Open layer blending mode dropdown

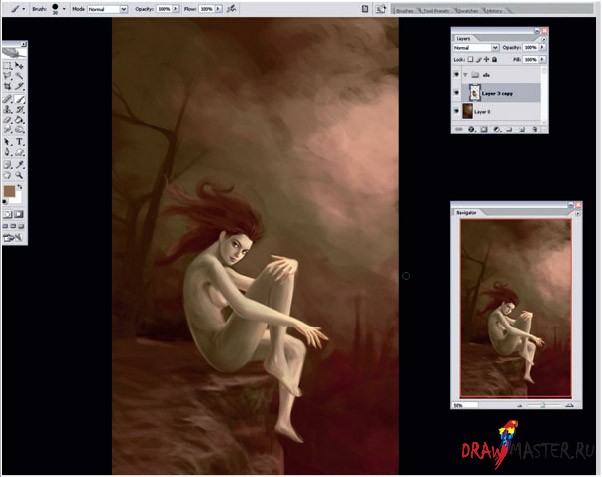click(495, 48)
